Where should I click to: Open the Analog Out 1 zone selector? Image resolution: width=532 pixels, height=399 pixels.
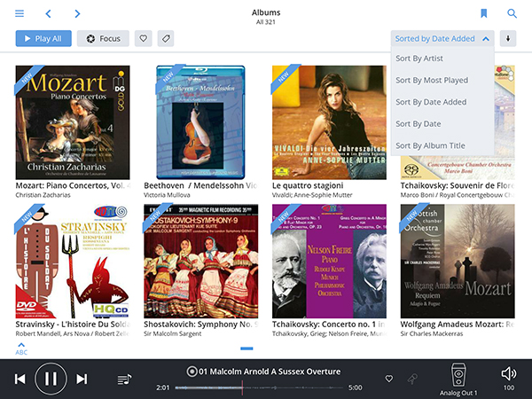click(458, 379)
